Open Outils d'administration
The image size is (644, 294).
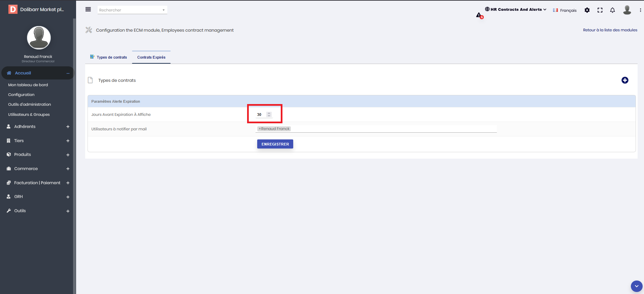tap(30, 104)
